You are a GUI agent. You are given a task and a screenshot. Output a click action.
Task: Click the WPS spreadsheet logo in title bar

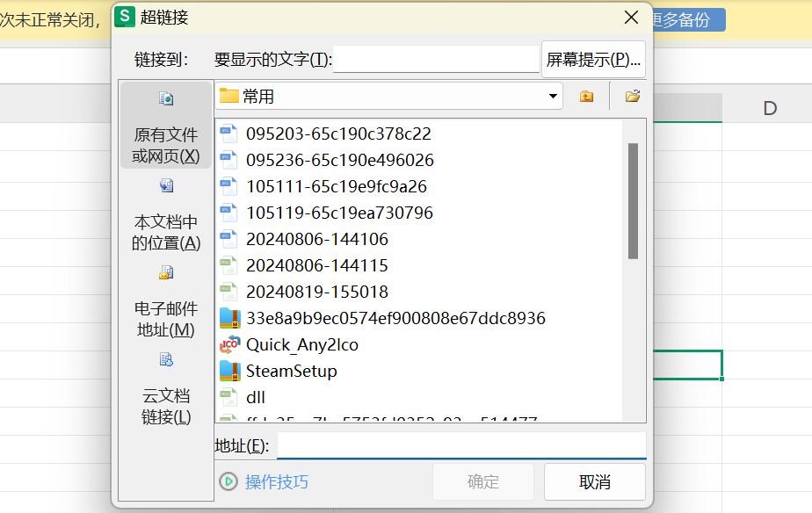click(x=125, y=17)
